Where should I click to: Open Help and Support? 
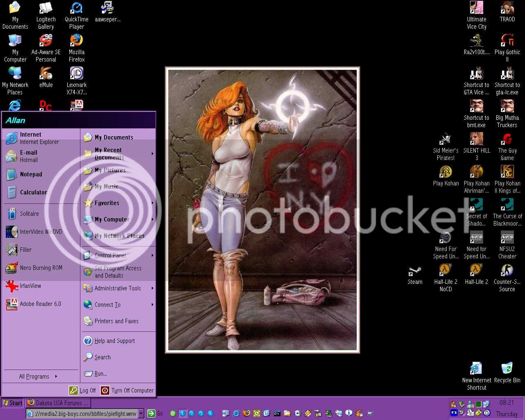pos(119,341)
